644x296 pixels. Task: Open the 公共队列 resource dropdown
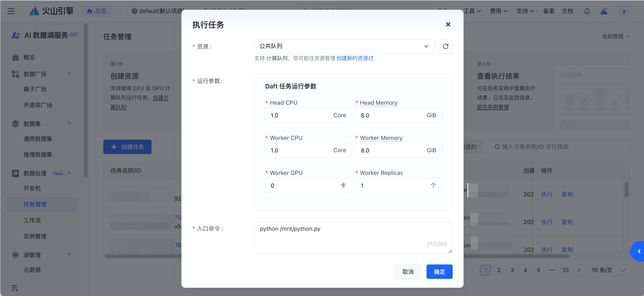click(344, 46)
